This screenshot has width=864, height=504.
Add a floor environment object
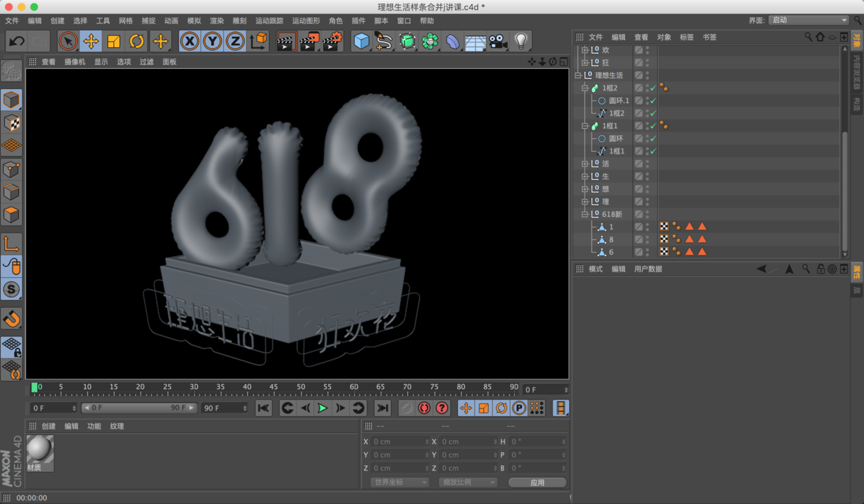(475, 41)
